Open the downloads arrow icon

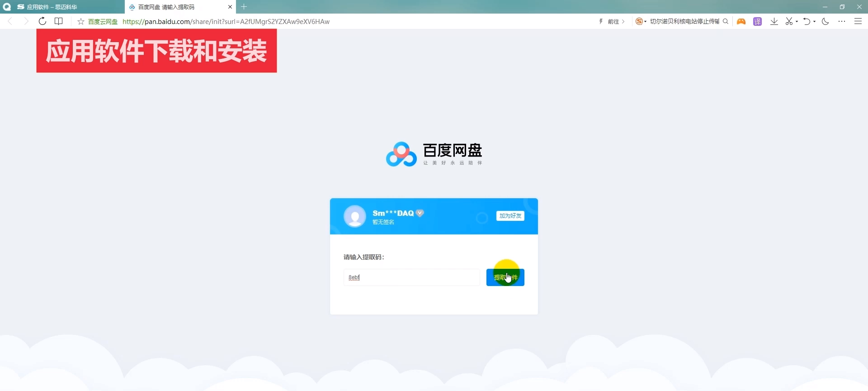click(x=774, y=21)
